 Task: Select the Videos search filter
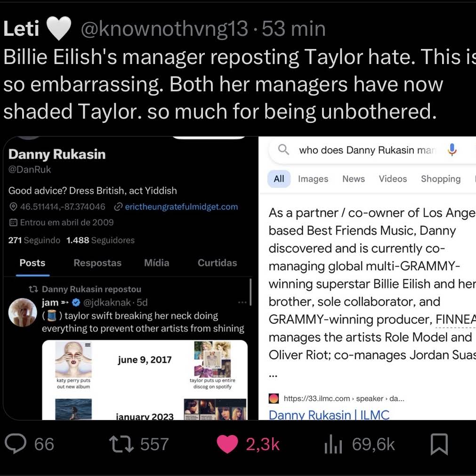click(x=393, y=179)
